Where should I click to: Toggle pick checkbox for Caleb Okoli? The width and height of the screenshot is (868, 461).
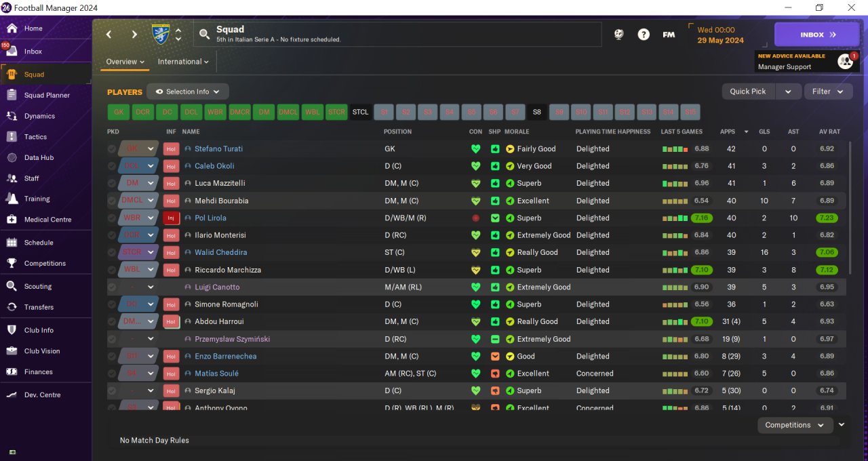112,166
